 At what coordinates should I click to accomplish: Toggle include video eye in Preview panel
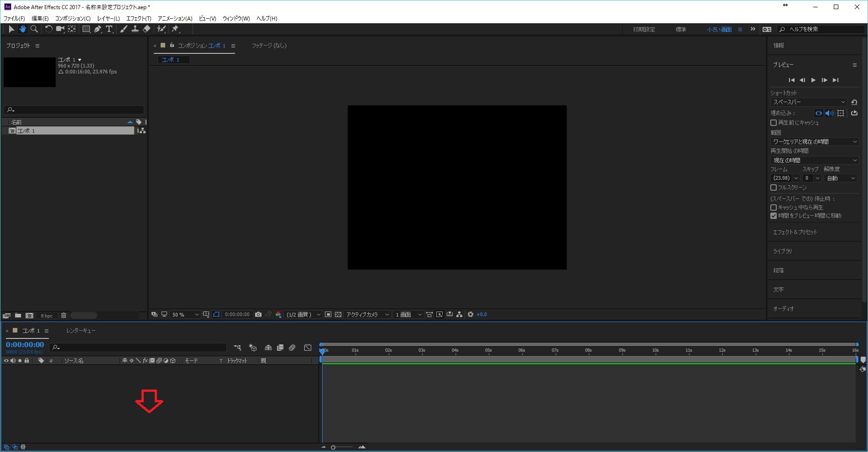pyautogui.click(x=819, y=113)
